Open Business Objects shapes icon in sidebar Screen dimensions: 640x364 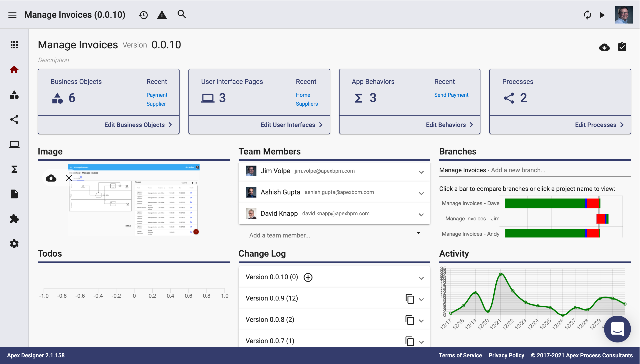coord(14,95)
